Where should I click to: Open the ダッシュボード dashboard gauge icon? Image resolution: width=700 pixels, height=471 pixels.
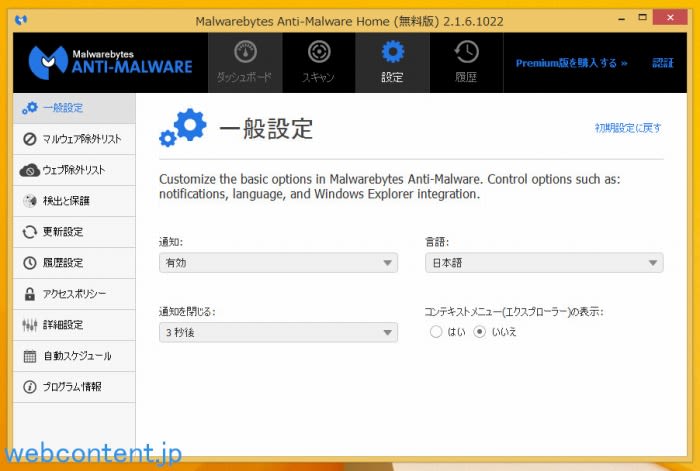click(245, 52)
